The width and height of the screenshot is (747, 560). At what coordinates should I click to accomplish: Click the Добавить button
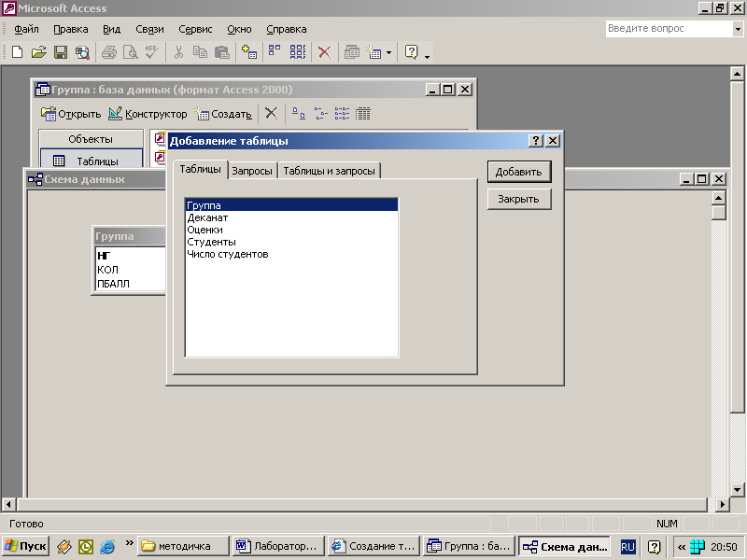coord(519,172)
